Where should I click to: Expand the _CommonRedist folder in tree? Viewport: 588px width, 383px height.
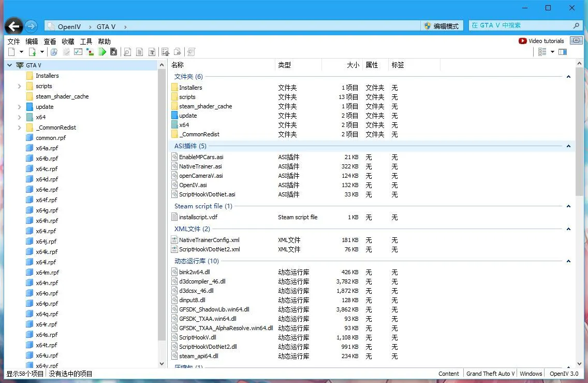(x=19, y=127)
